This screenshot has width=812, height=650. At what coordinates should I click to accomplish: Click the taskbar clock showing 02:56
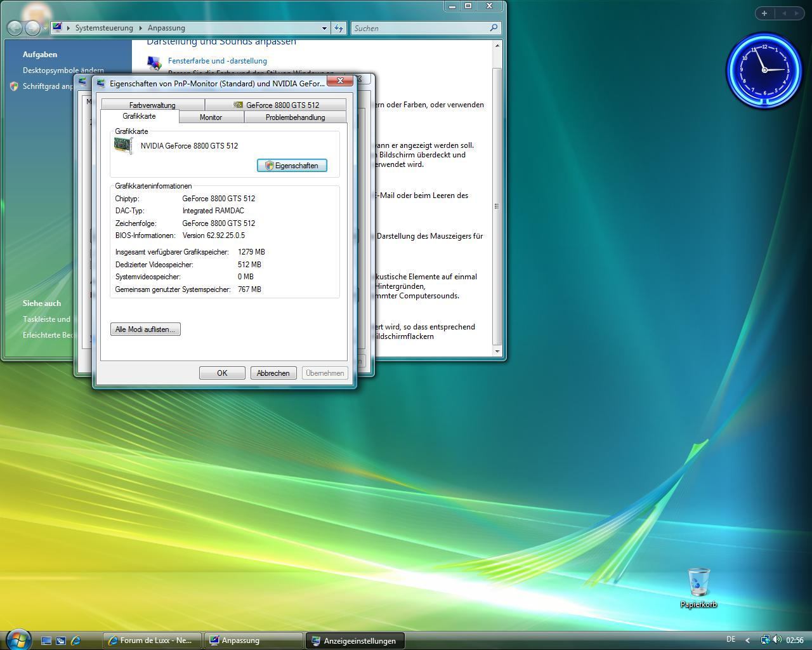(795, 640)
